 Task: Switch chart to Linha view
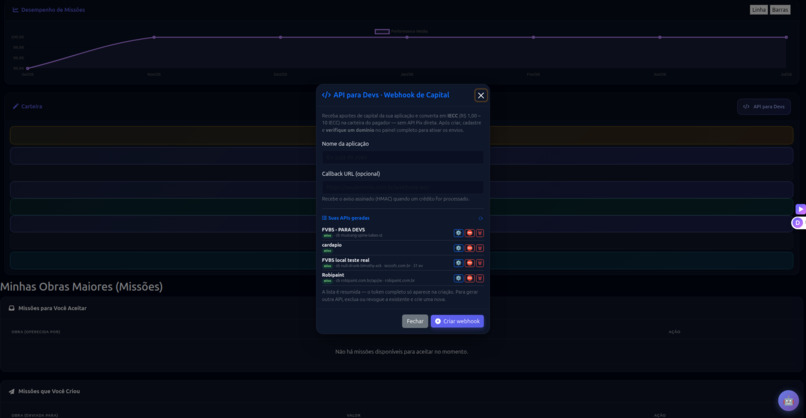758,10
